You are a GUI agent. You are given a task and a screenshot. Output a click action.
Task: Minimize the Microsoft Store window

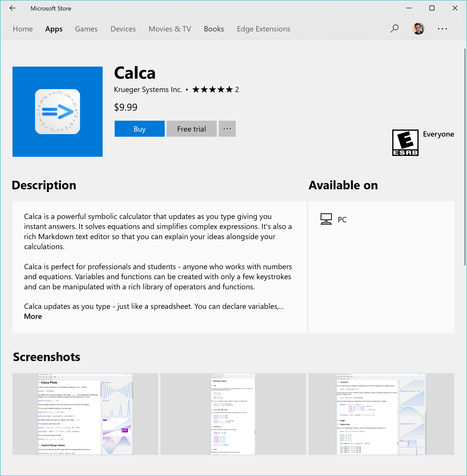[409, 8]
